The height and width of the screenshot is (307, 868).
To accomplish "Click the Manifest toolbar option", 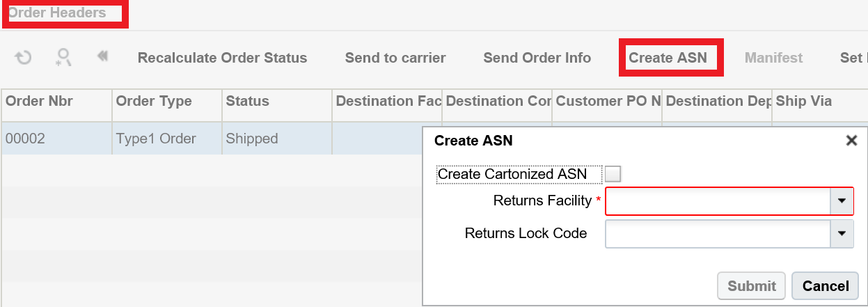I will point(774,58).
